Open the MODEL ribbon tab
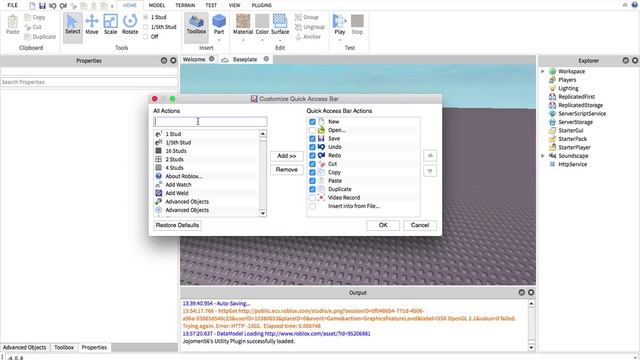The height and width of the screenshot is (360, 640). [157, 5]
